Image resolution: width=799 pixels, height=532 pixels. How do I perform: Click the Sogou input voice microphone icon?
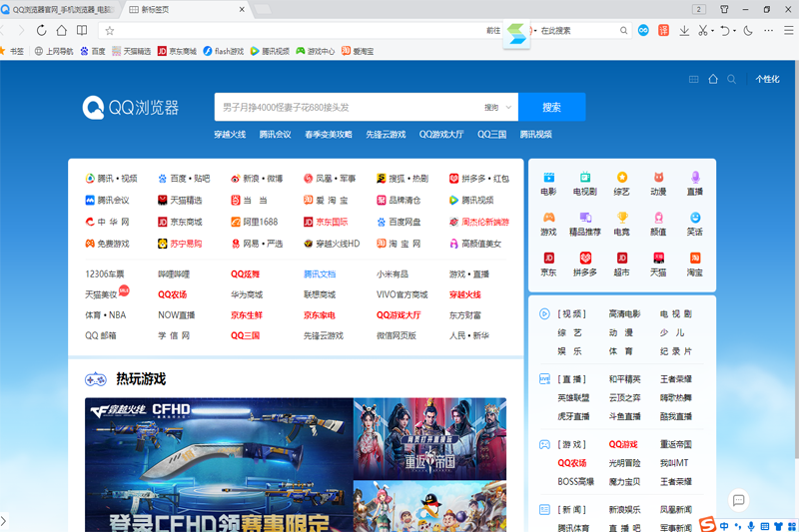click(751, 526)
